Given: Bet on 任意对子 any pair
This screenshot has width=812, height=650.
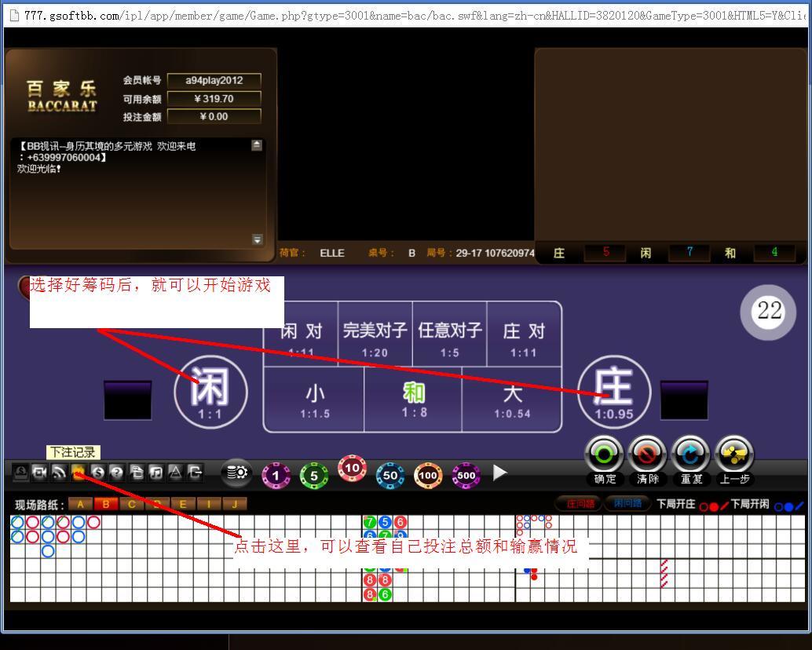Looking at the screenshot, I should click(x=449, y=334).
